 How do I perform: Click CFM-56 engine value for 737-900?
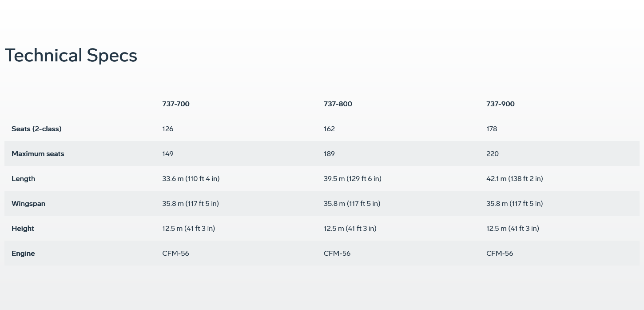500,254
